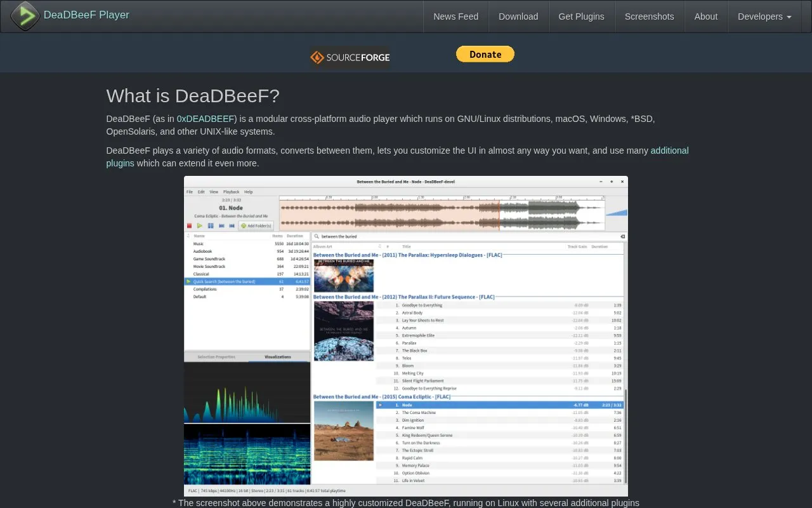Select the "Classical" playlist row

click(247, 274)
